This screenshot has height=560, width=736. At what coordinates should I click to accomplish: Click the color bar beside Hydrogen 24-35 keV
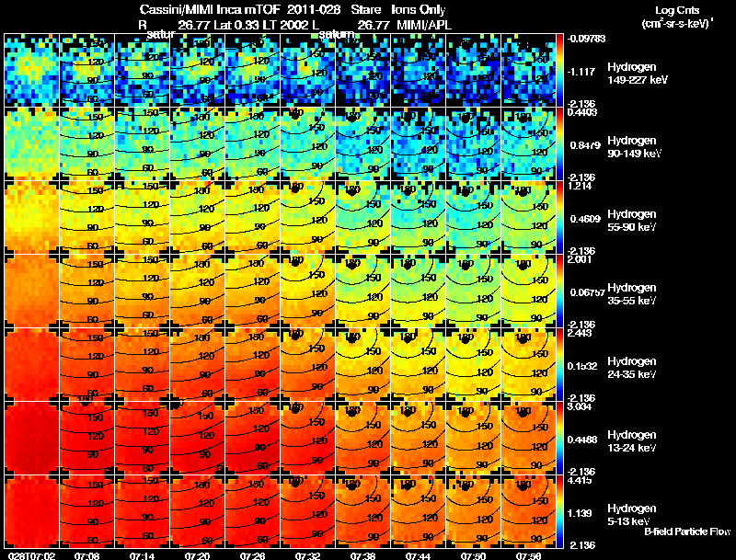(559, 364)
